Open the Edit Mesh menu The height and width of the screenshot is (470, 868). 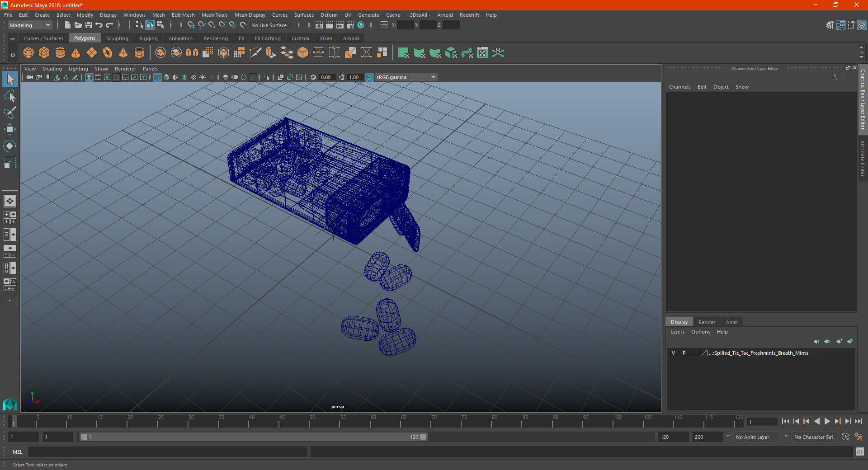(183, 15)
